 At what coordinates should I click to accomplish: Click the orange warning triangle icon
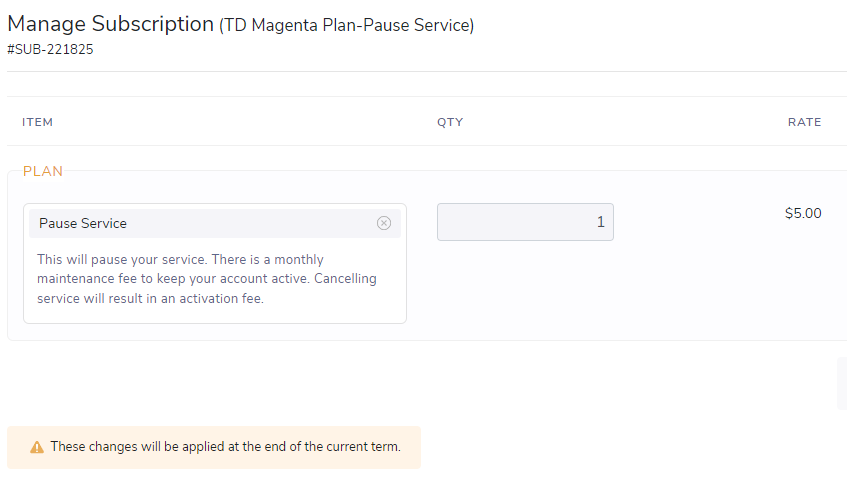pyautogui.click(x=37, y=447)
